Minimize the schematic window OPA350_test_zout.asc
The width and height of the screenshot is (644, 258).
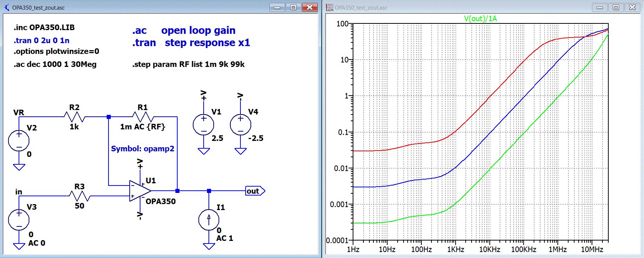tap(277, 7)
